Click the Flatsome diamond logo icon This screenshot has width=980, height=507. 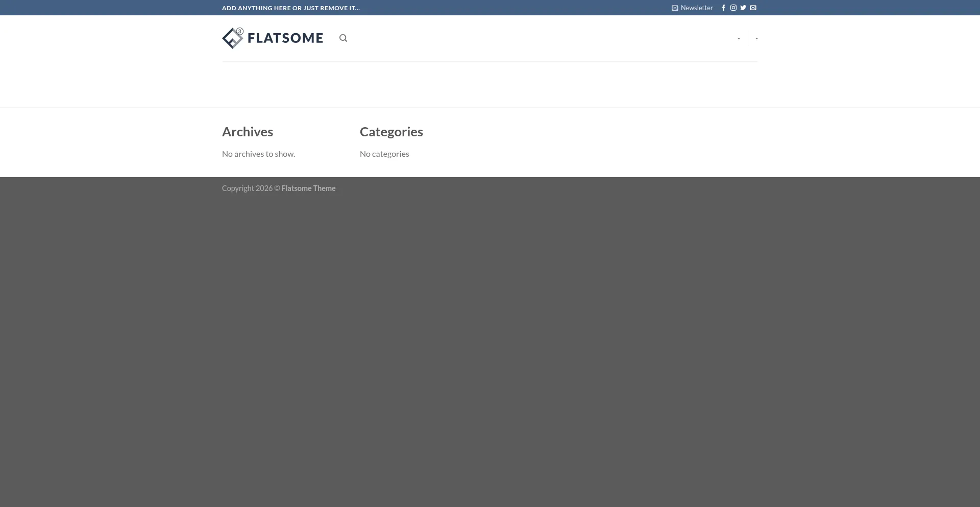(232, 39)
